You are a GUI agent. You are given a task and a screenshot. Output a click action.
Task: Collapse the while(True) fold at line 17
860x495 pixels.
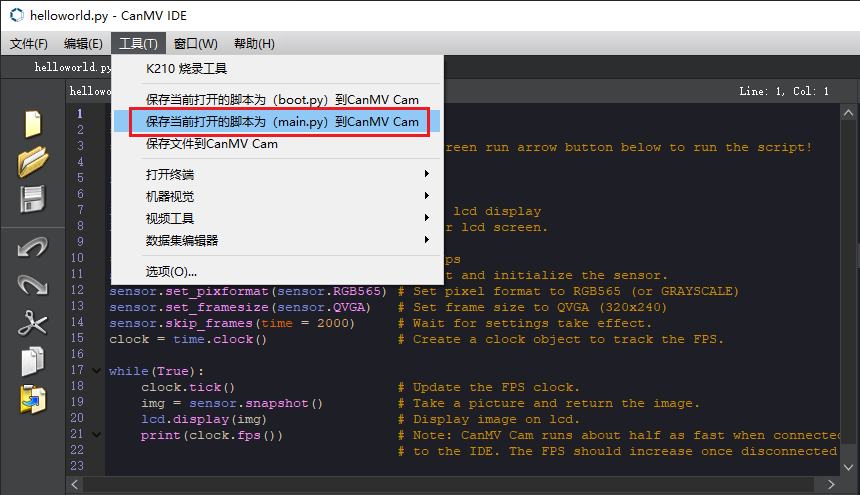(x=97, y=371)
